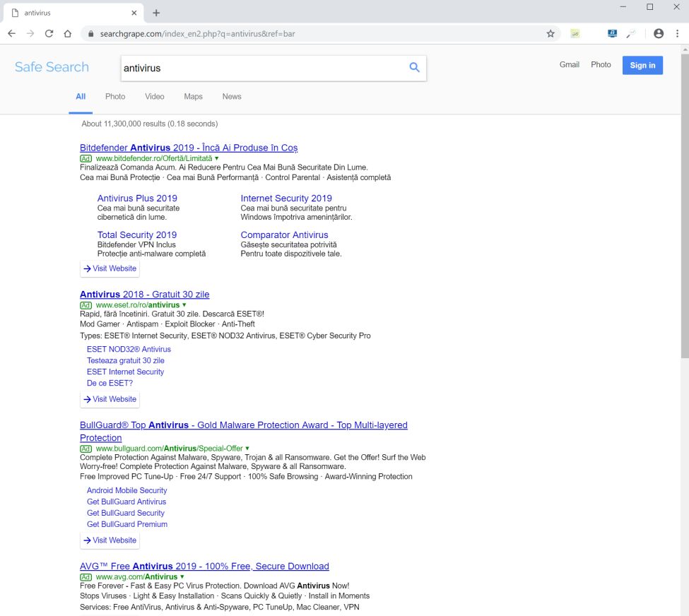Open the Android Mobile Security link
This screenshot has width=689, height=616.
[126, 490]
